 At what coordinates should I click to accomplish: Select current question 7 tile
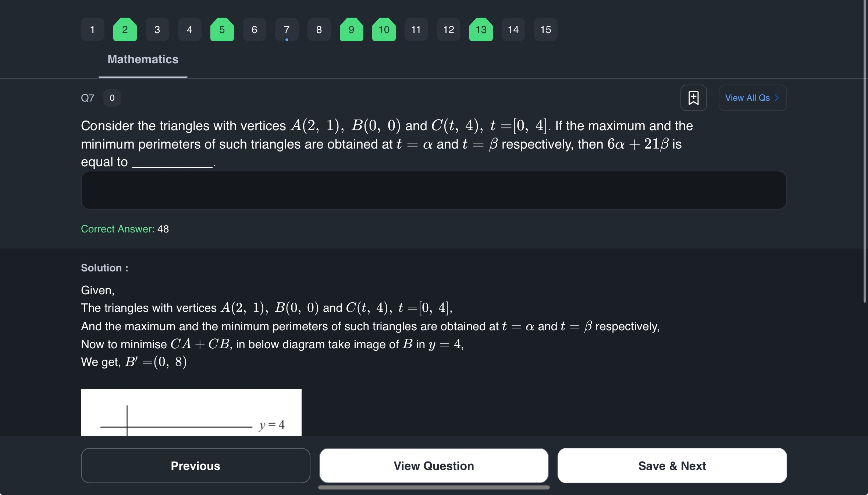coord(287,29)
